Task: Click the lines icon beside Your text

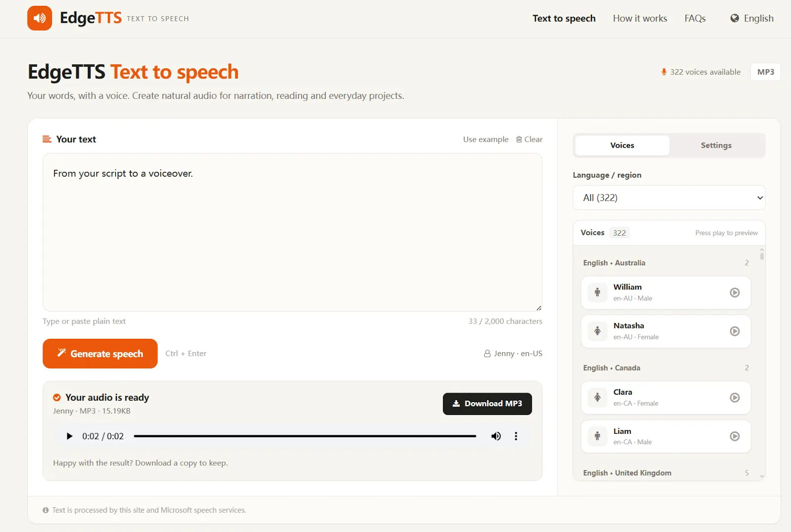Action: pyautogui.click(x=47, y=139)
